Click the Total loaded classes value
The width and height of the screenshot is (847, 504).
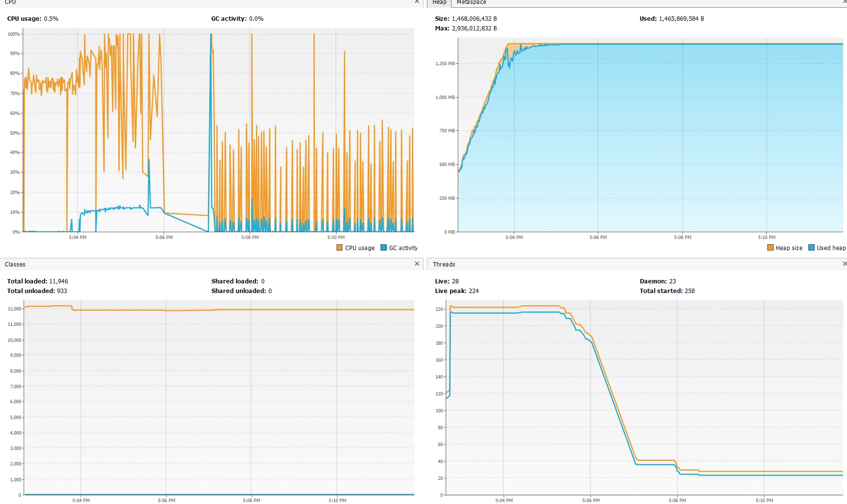click(x=58, y=281)
